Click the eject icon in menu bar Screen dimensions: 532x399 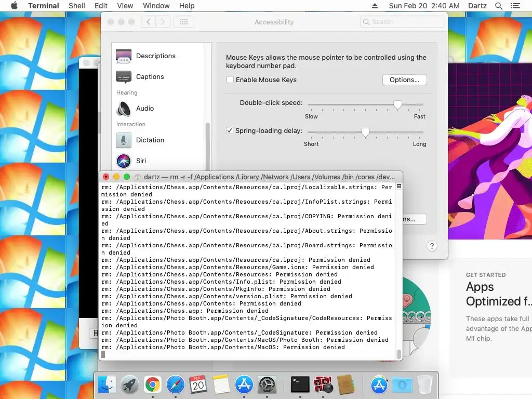[375, 6]
